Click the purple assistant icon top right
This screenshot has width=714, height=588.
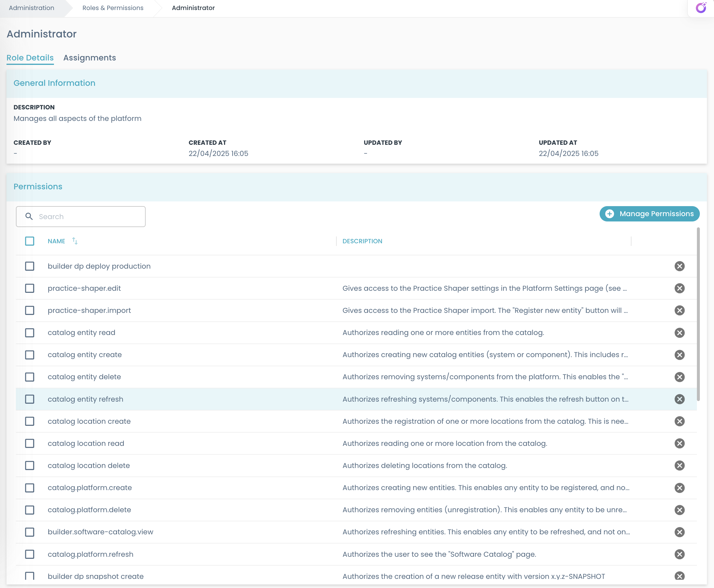701,8
